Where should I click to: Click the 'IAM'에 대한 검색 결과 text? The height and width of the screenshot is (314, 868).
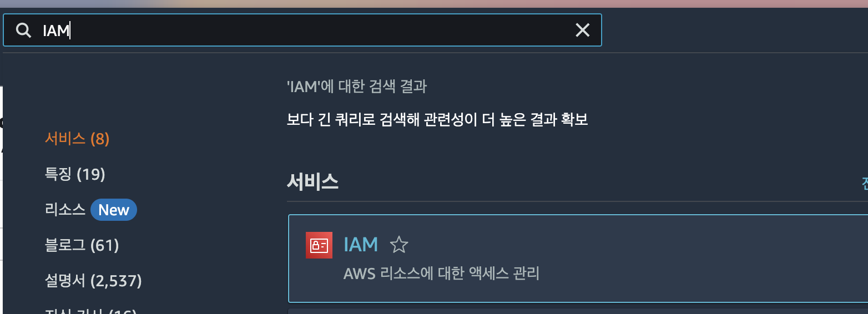357,87
